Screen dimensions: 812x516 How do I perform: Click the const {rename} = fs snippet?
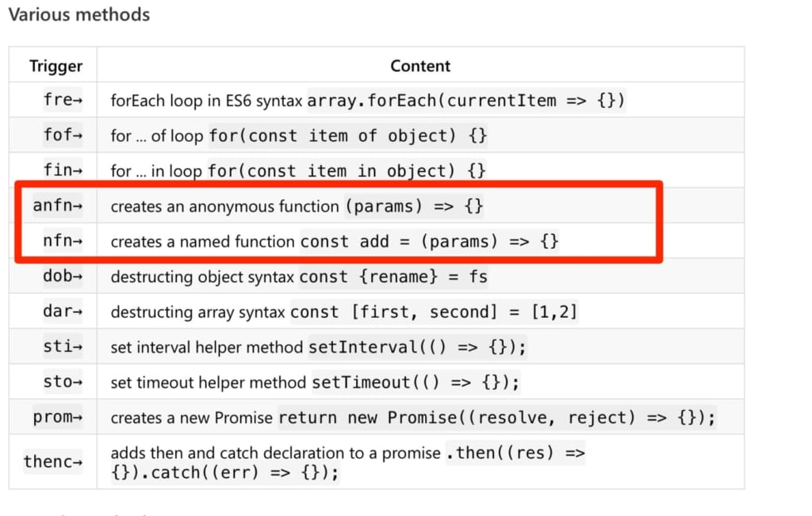tap(393, 277)
